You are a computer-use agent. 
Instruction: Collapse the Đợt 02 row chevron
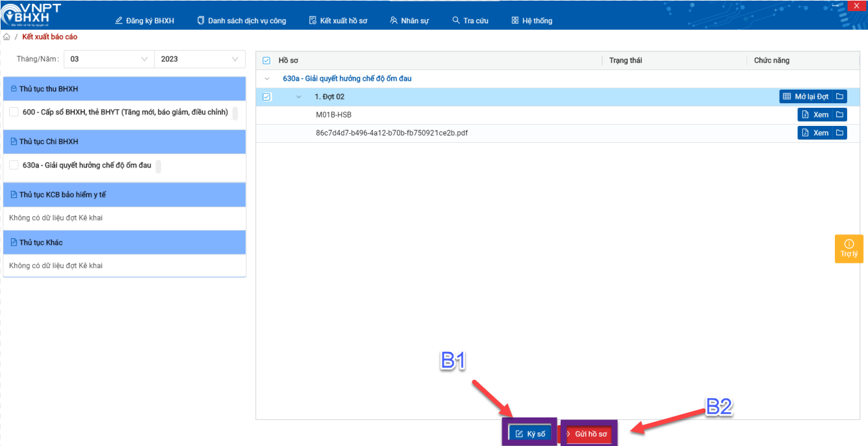[299, 97]
